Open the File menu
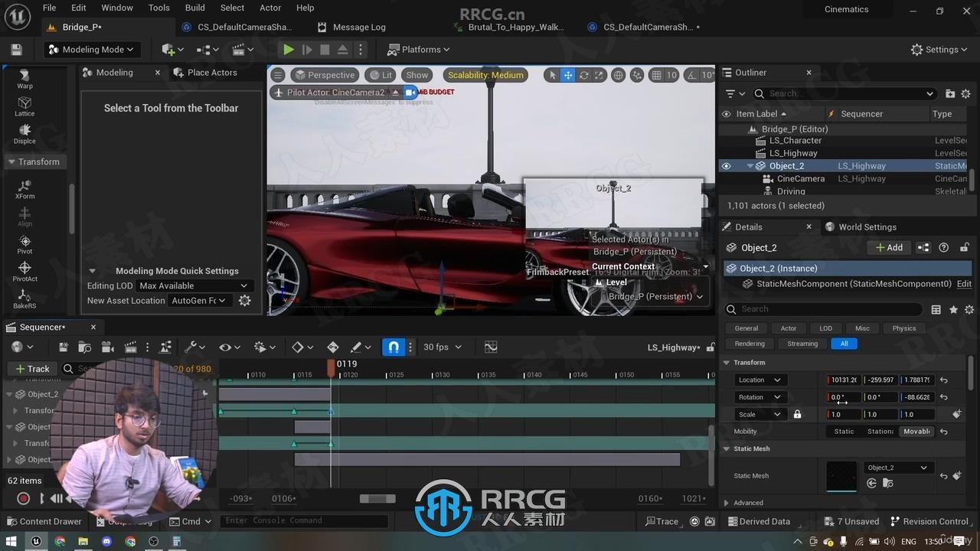980x551 pixels. pyautogui.click(x=49, y=8)
